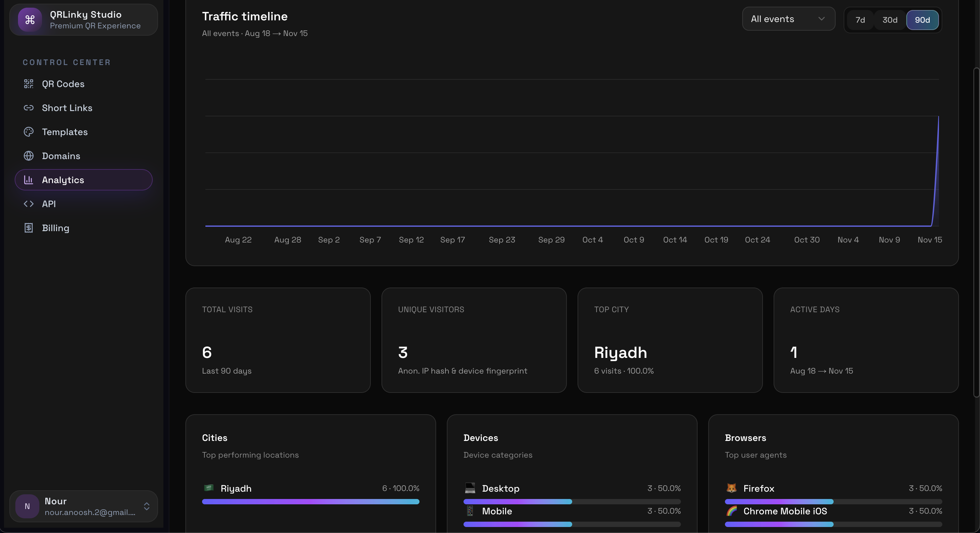Select the QR Codes icon in sidebar

(29, 84)
